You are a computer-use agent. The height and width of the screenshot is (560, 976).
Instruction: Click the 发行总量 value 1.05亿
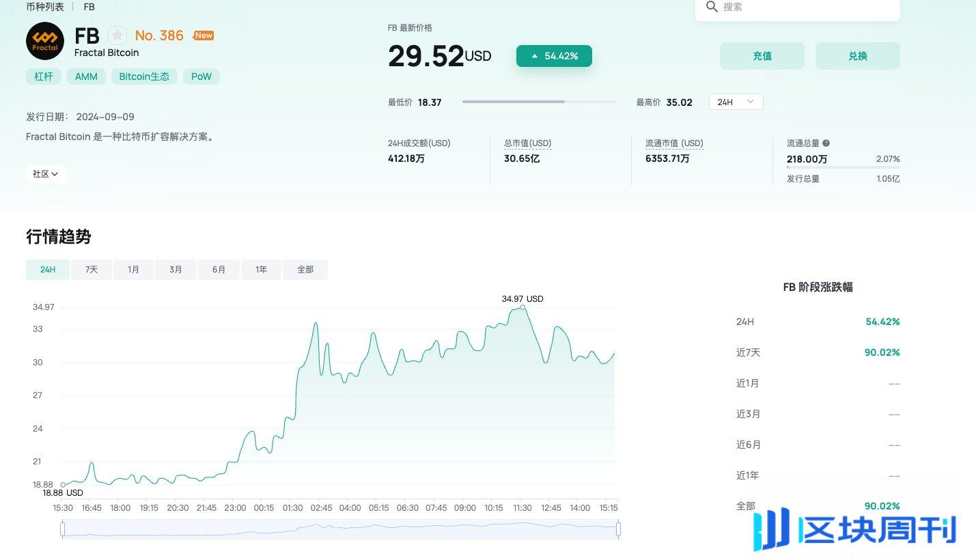[x=888, y=179]
